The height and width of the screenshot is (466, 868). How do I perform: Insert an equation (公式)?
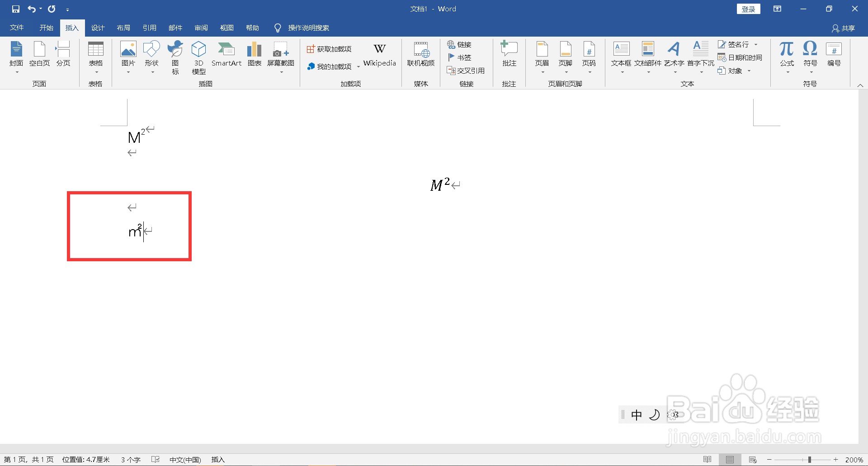tap(787, 57)
